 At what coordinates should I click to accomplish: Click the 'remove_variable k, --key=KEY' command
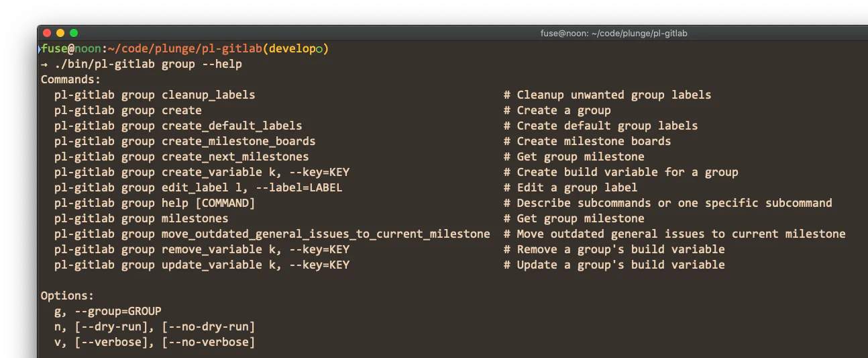pos(256,250)
